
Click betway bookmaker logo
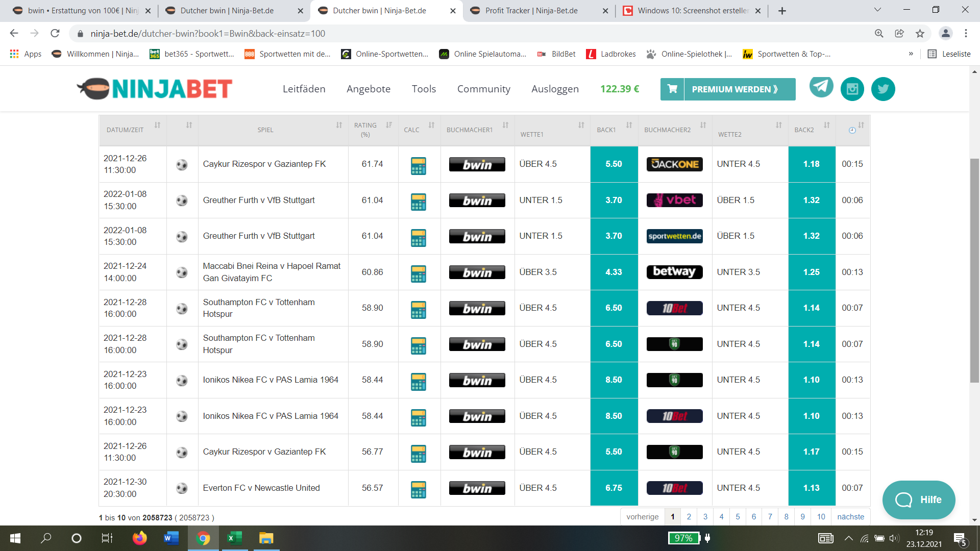[674, 272]
